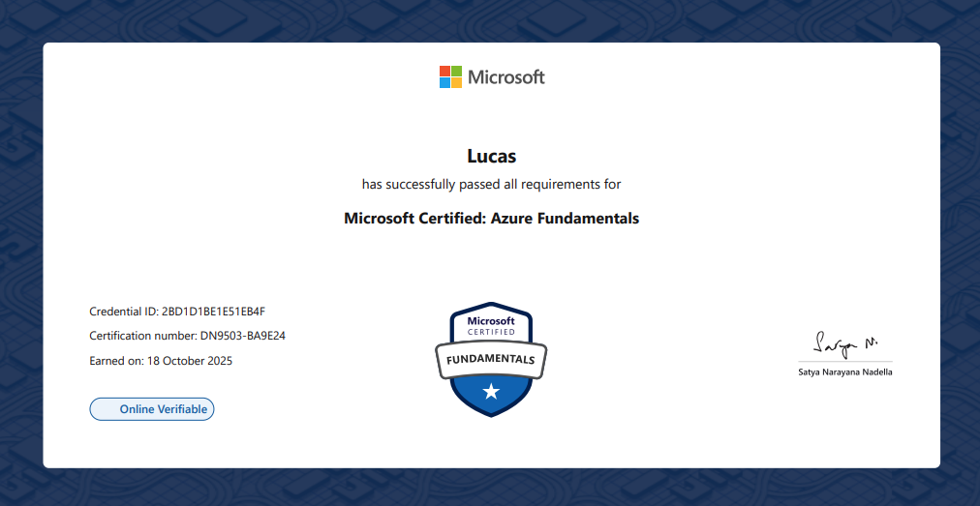Click the dark blue patterned background border
This screenshot has width=980, height=506.
[21, 252]
